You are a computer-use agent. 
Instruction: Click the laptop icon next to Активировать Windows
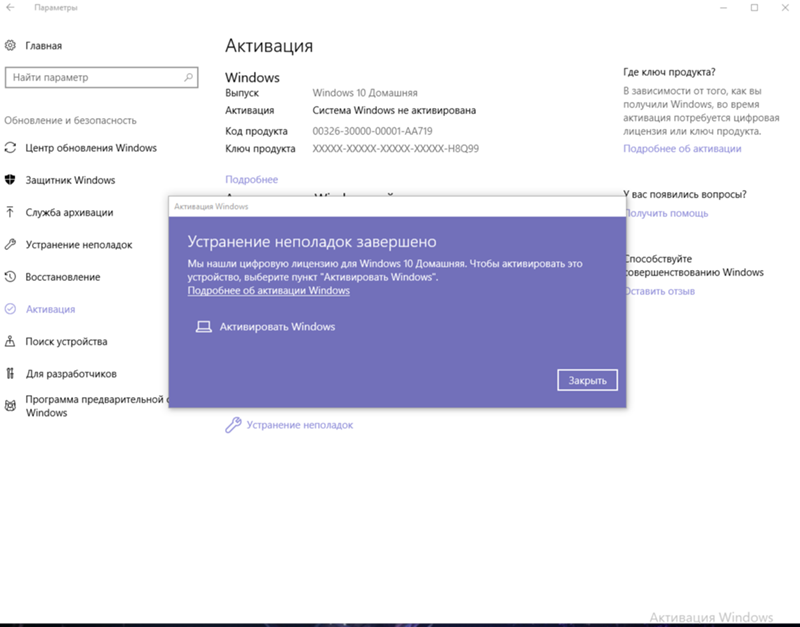[x=204, y=327]
